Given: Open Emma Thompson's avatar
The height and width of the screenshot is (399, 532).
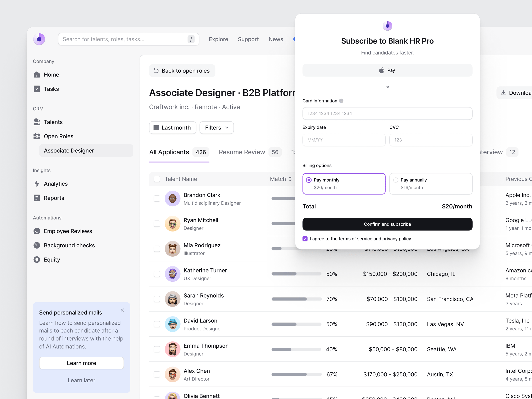Looking at the screenshot, I should click(172, 349).
